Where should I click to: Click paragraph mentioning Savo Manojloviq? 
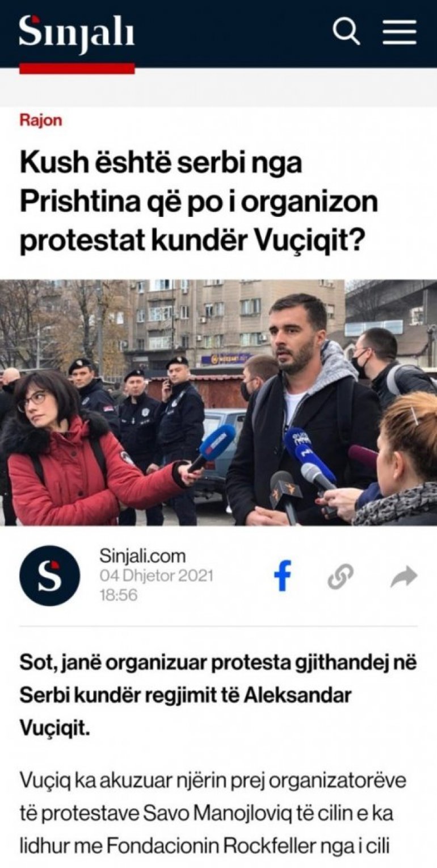[213, 813]
